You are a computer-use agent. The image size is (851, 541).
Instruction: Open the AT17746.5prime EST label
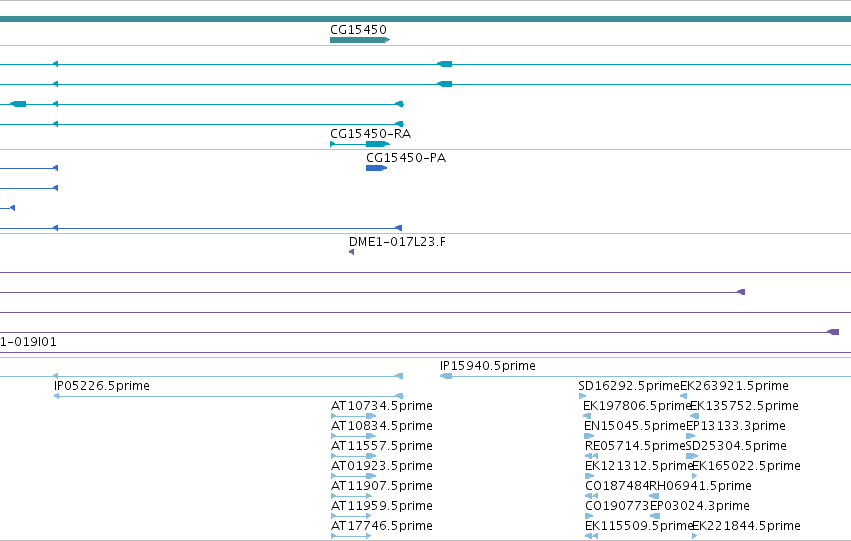click(x=382, y=526)
